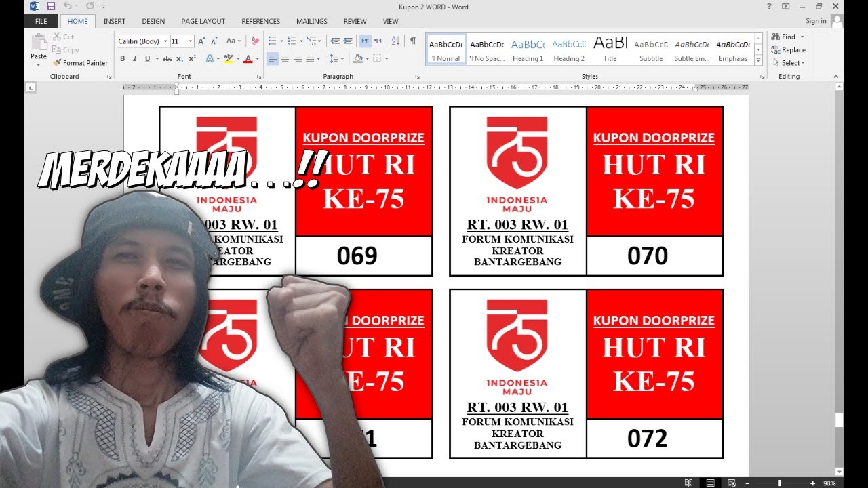Click the Sign in link

pyautogui.click(x=816, y=21)
